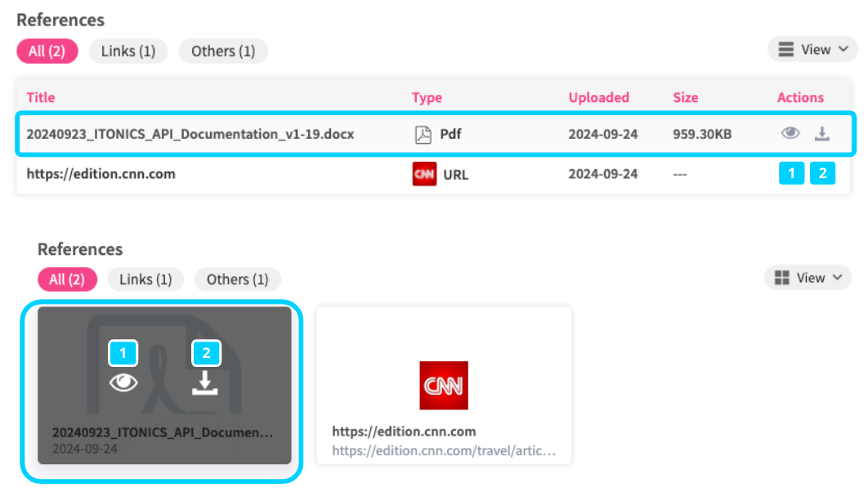Select All (2) tab in list view

[x=47, y=51]
